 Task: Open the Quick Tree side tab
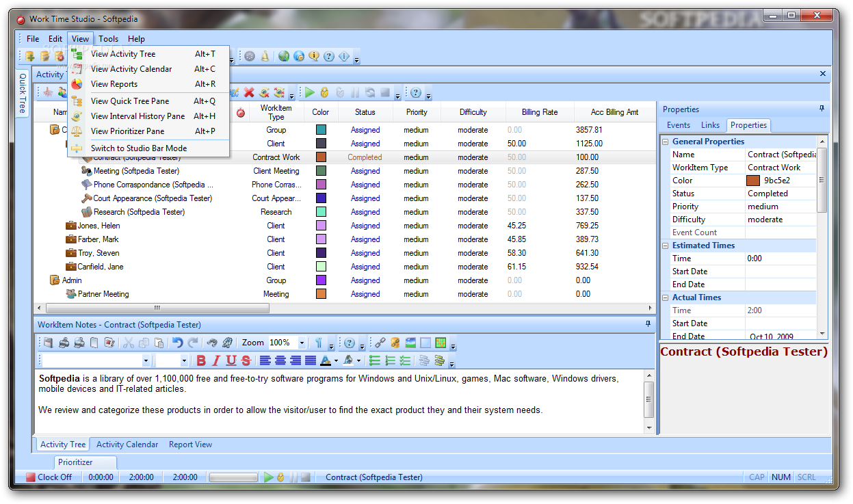[x=23, y=92]
